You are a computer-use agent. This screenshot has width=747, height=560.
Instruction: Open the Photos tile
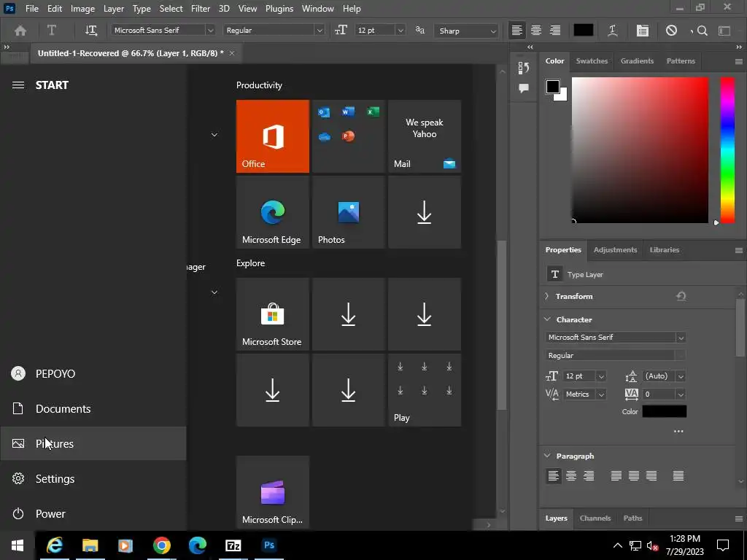(x=348, y=212)
